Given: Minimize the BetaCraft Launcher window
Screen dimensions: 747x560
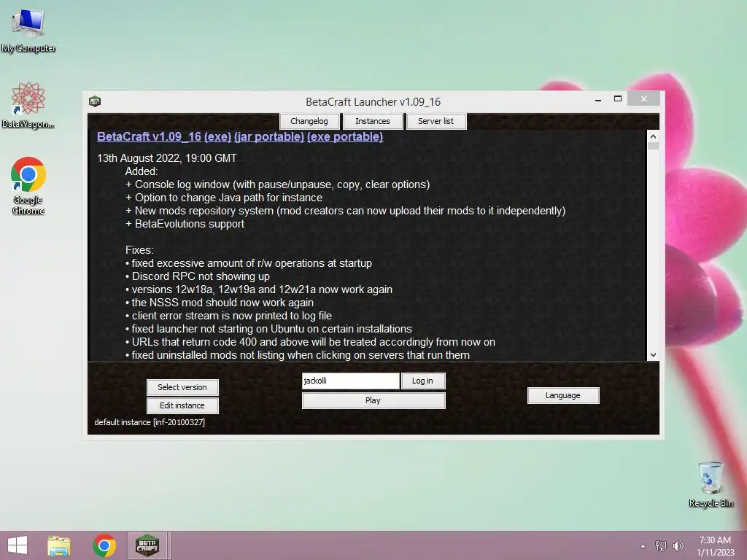Looking at the screenshot, I should (x=598, y=99).
